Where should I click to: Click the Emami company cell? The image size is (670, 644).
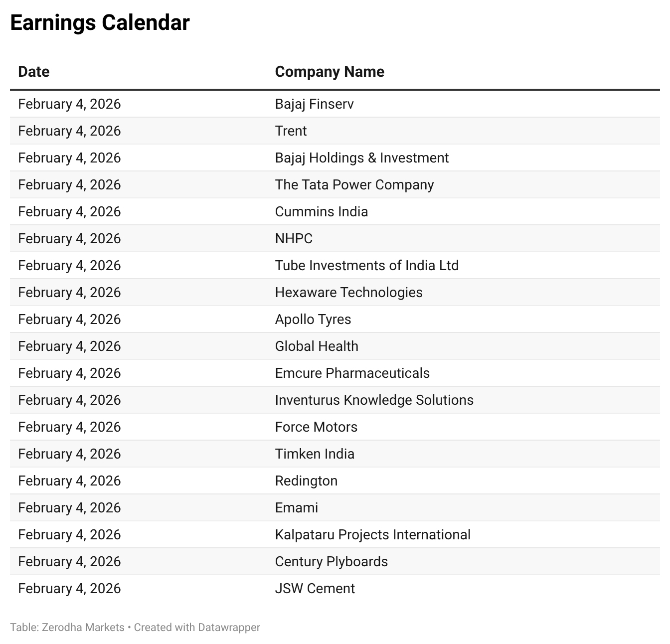pyautogui.click(x=296, y=508)
